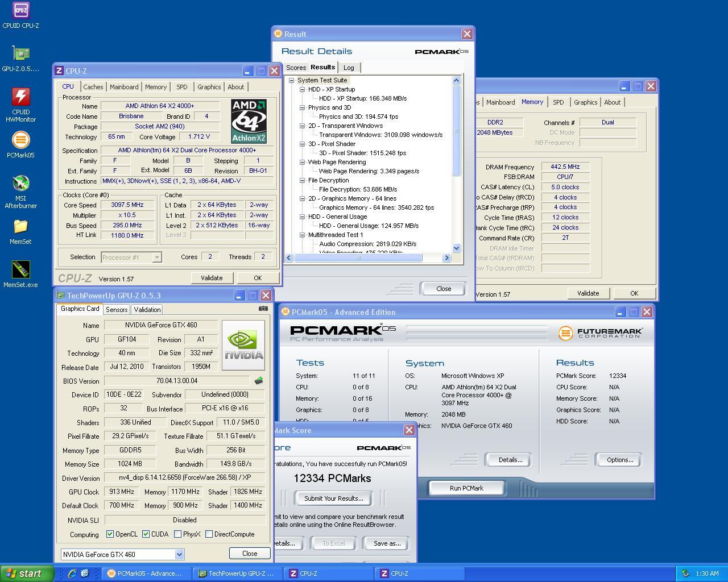Switch to the Validation tab in GPU-Z
The height and width of the screenshot is (582, 728).
(147, 309)
